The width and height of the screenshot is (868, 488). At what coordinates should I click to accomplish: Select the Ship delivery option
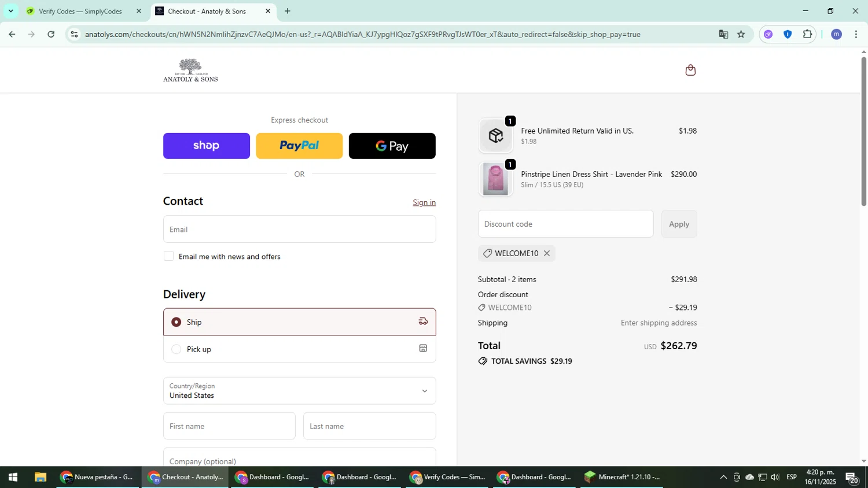coord(299,321)
